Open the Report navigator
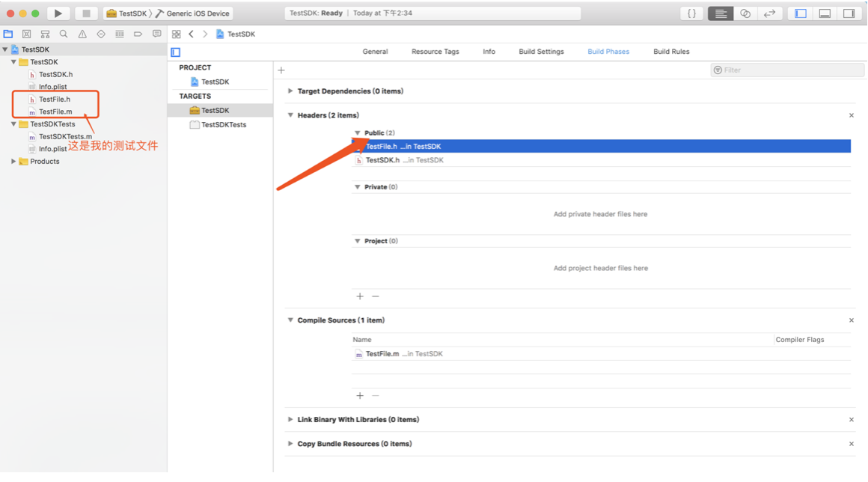Screen dimensions: 868x482 156,34
